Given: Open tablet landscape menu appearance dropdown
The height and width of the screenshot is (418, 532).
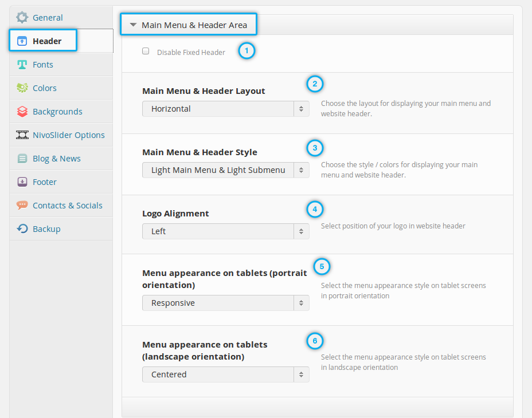Looking at the screenshot, I should (225, 374).
